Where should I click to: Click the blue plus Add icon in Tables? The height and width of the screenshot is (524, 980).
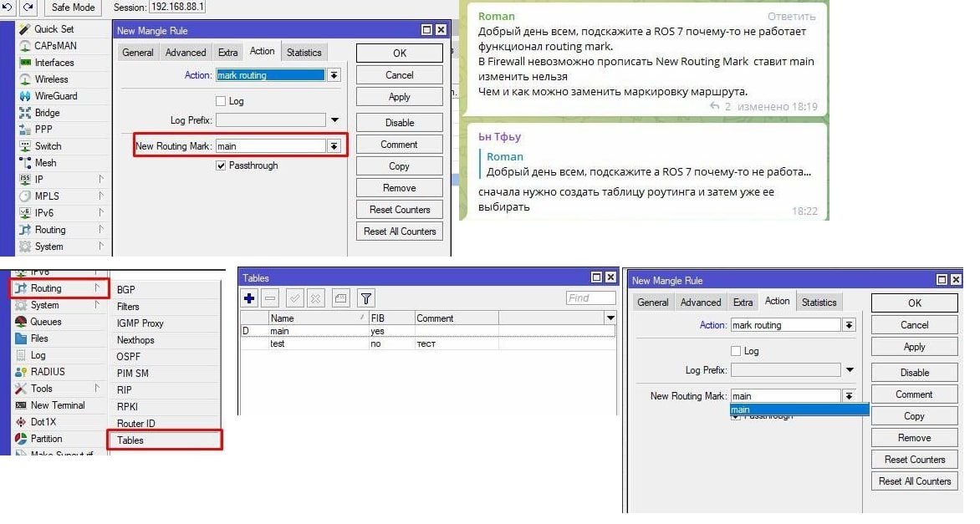[x=249, y=298]
